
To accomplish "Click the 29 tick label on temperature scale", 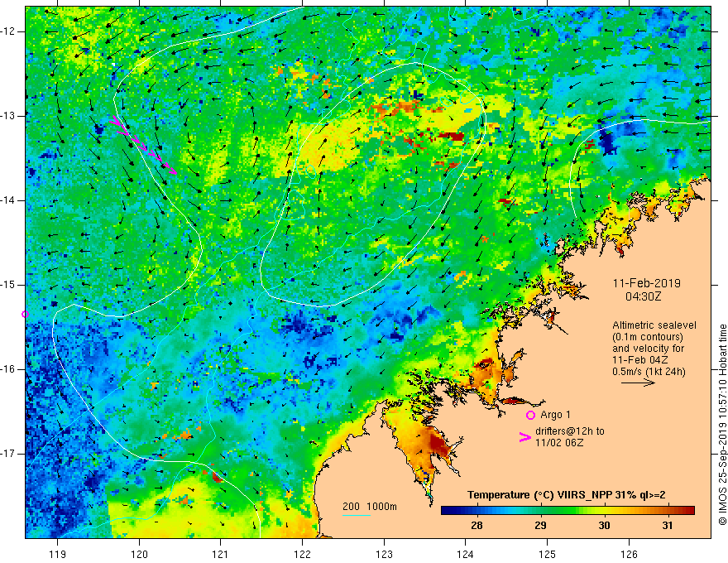I will (x=540, y=526).
